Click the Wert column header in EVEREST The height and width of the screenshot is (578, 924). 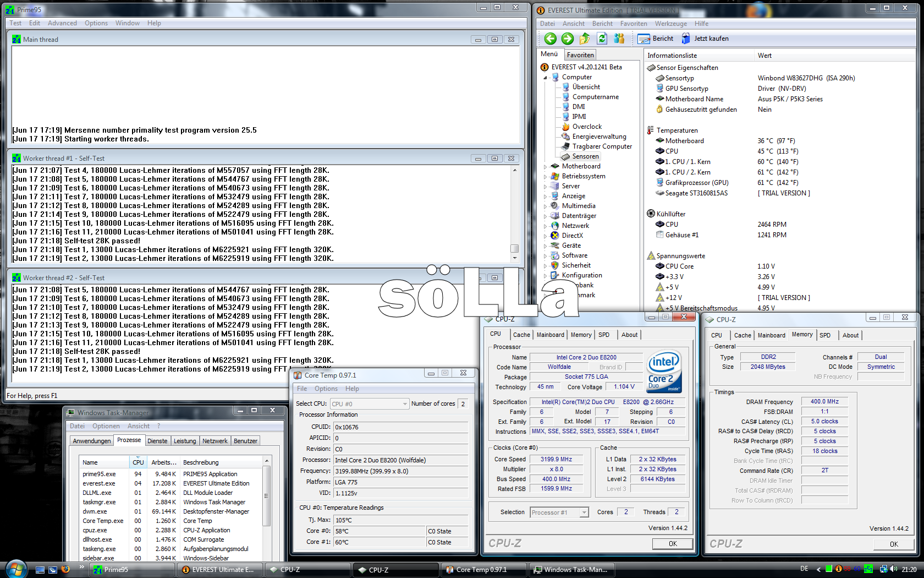[834, 56]
